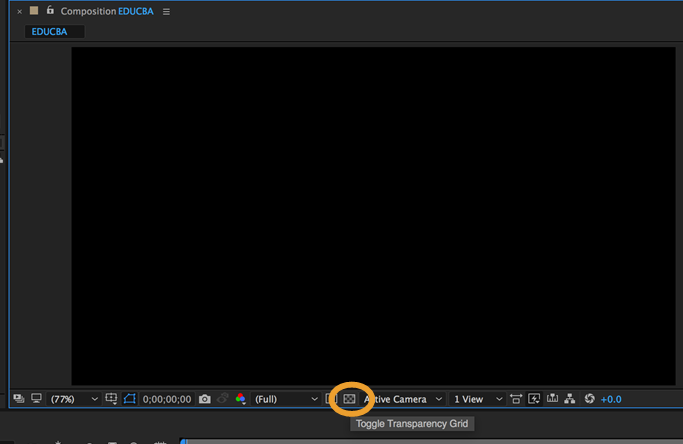
Task: Open the Active Camera dropdown
Action: [403, 399]
